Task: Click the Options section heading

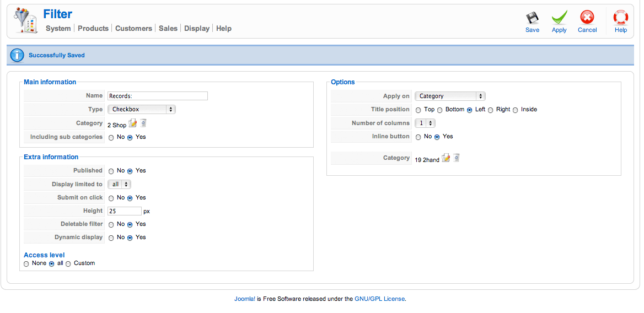Action: coord(343,82)
